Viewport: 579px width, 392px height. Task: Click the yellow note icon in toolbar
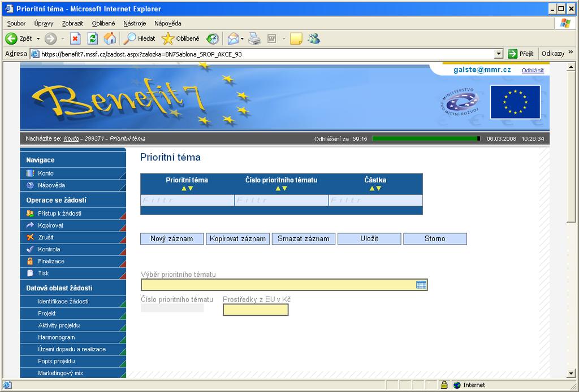pos(296,38)
